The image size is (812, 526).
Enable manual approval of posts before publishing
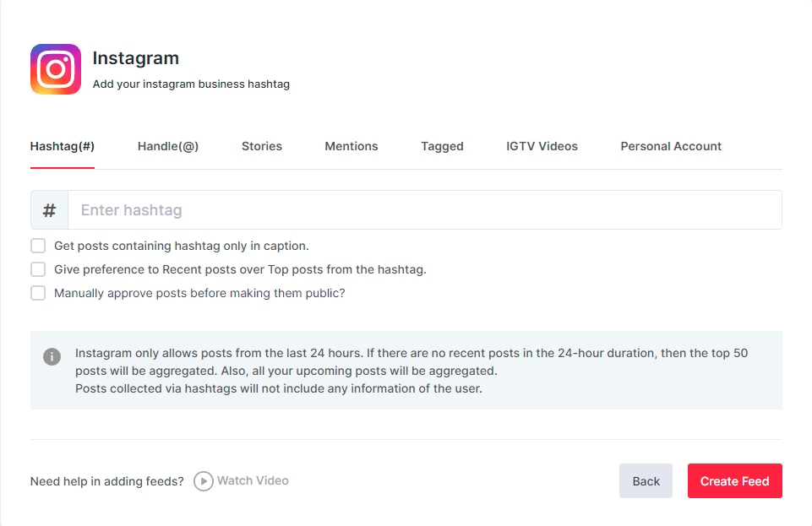click(x=36, y=292)
